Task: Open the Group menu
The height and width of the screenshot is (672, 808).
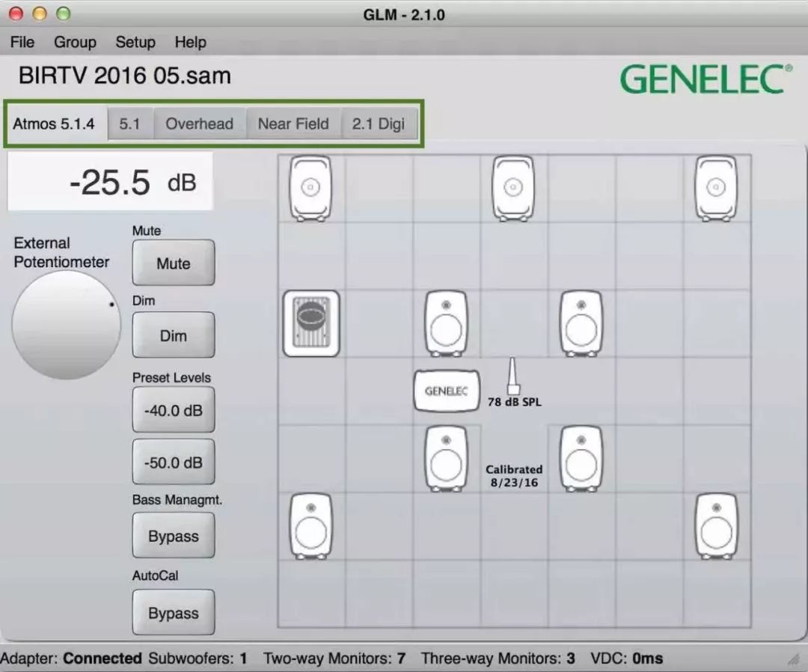Action: (76, 42)
